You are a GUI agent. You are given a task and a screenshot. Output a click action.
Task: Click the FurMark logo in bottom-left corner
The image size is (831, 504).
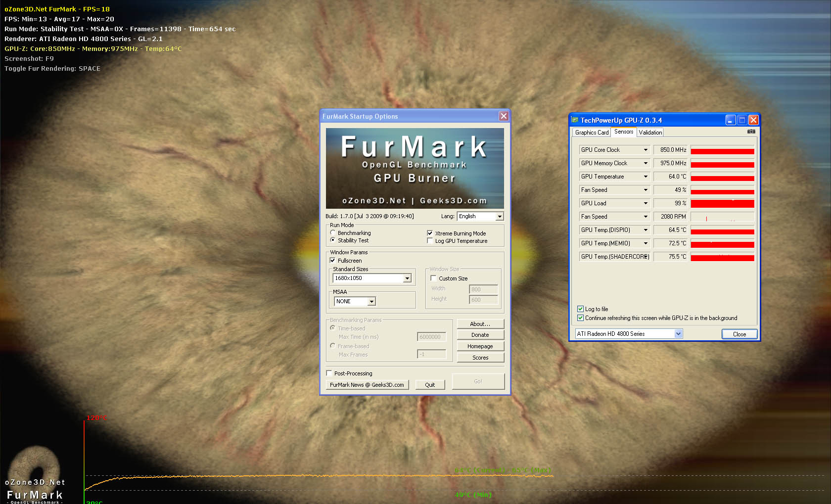tap(35, 476)
